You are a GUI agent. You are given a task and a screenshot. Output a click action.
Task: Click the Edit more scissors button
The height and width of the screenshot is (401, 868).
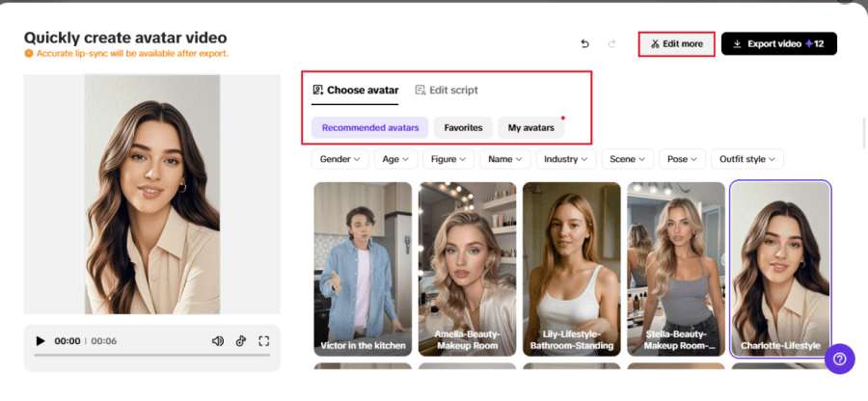[x=676, y=44]
